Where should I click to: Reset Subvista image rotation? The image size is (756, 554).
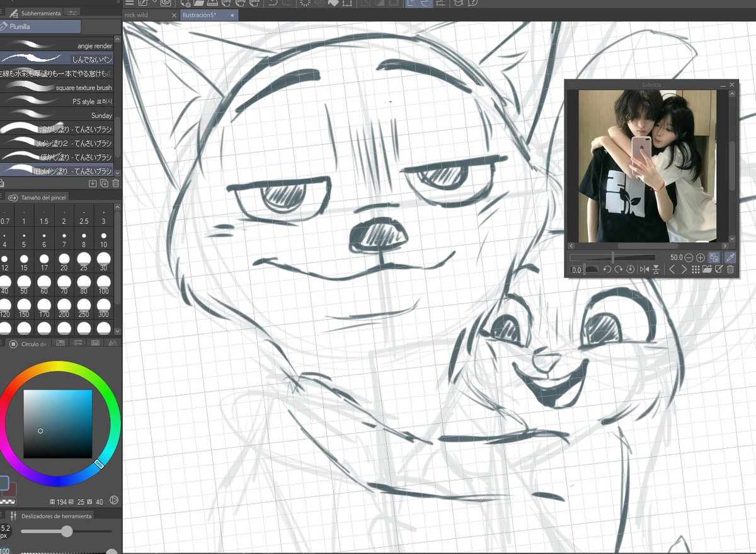[x=630, y=269]
